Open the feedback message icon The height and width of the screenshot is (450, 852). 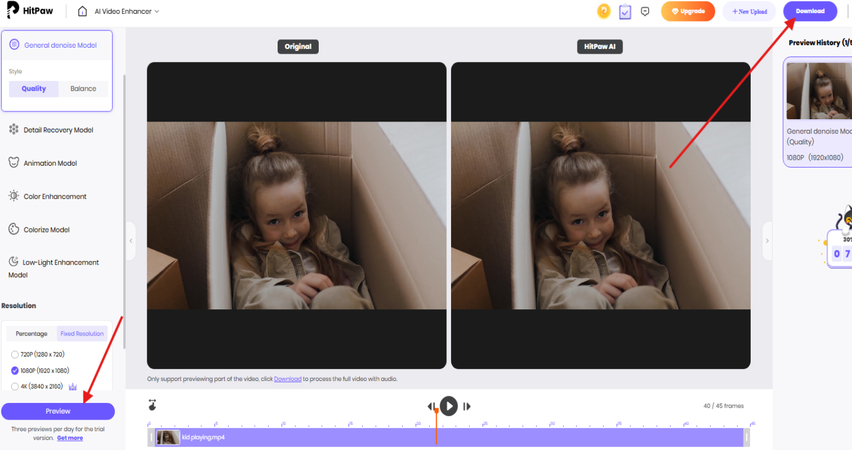[x=645, y=11]
